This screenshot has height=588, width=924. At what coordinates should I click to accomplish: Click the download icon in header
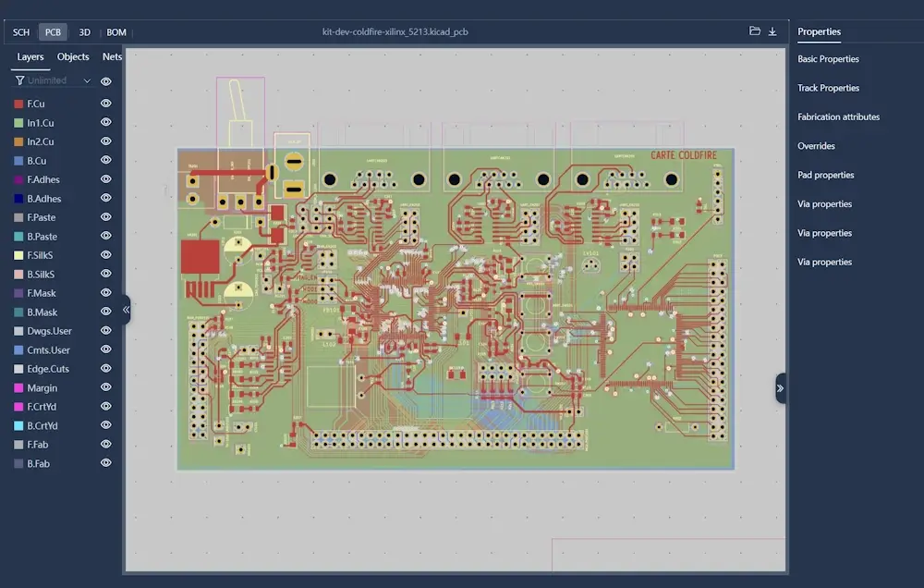tap(772, 31)
